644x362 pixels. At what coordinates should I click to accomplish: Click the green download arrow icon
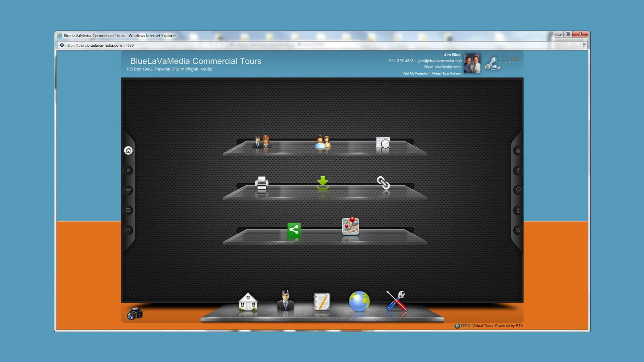(322, 183)
